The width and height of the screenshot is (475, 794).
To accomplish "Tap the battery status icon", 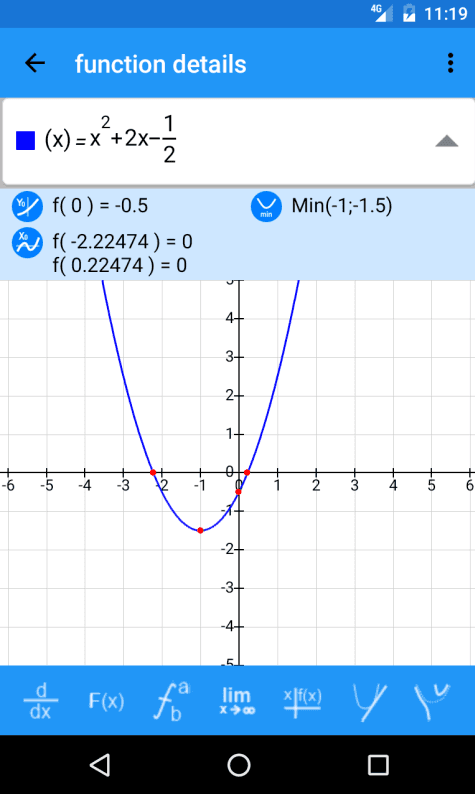I will (x=409, y=13).
